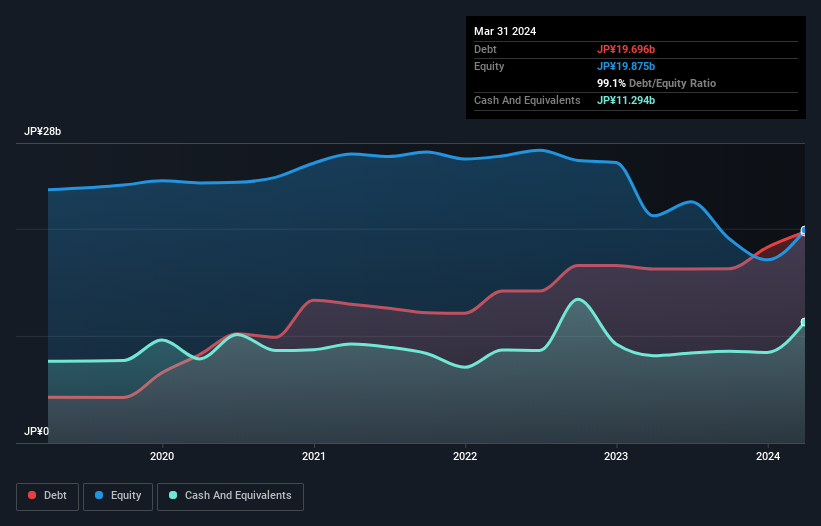Click the blue Equity legend dot
Viewport: 821px width, 526px height.
[98, 495]
